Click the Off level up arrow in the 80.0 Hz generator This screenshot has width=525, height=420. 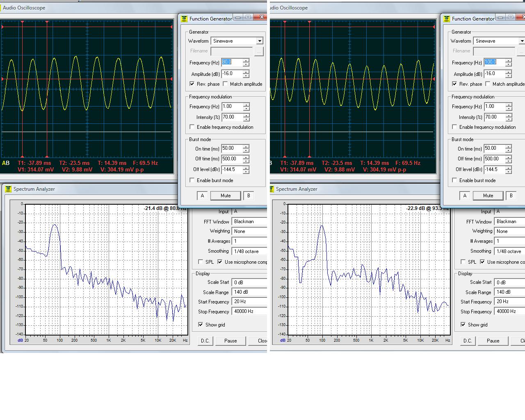point(246,168)
